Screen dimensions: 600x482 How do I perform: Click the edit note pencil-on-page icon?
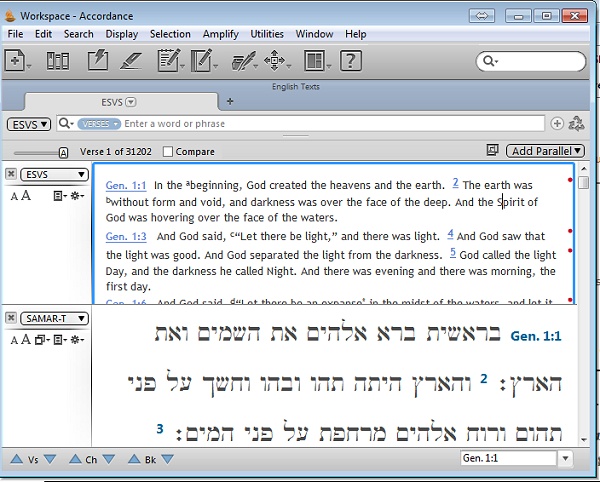pyautogui.click(x=201, y=60)
